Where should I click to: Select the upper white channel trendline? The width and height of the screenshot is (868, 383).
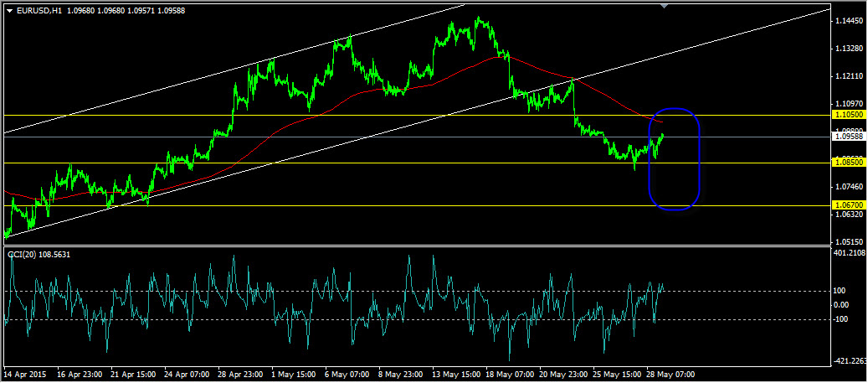click(x=234, y=69)
